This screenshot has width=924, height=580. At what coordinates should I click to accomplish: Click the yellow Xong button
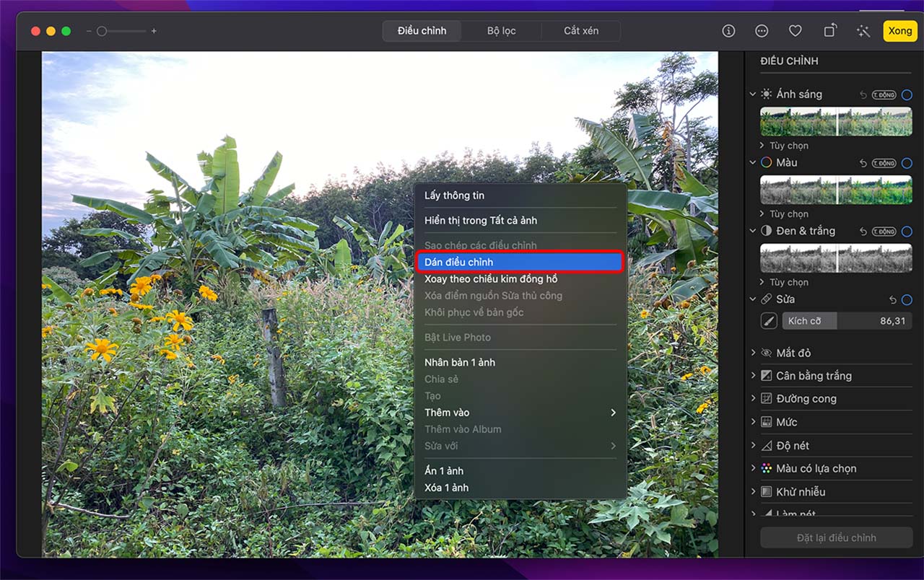pos(900,31)
